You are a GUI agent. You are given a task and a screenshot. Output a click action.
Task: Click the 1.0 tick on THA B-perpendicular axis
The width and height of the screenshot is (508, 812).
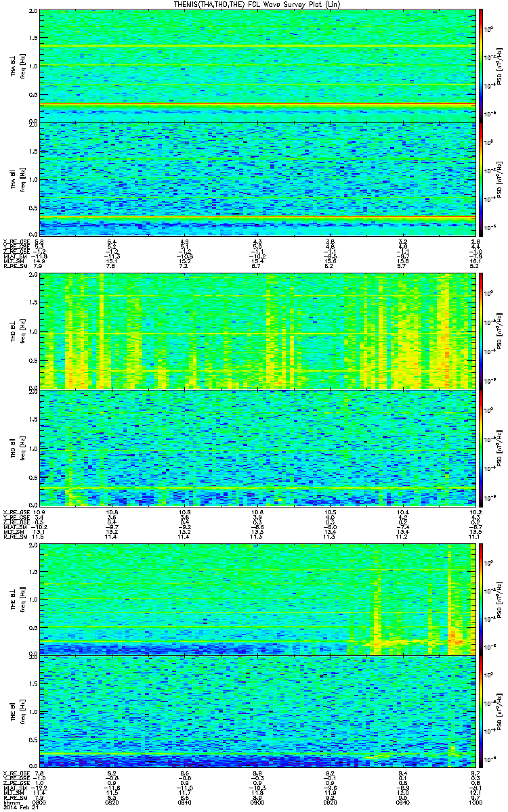tap(33, 66)
